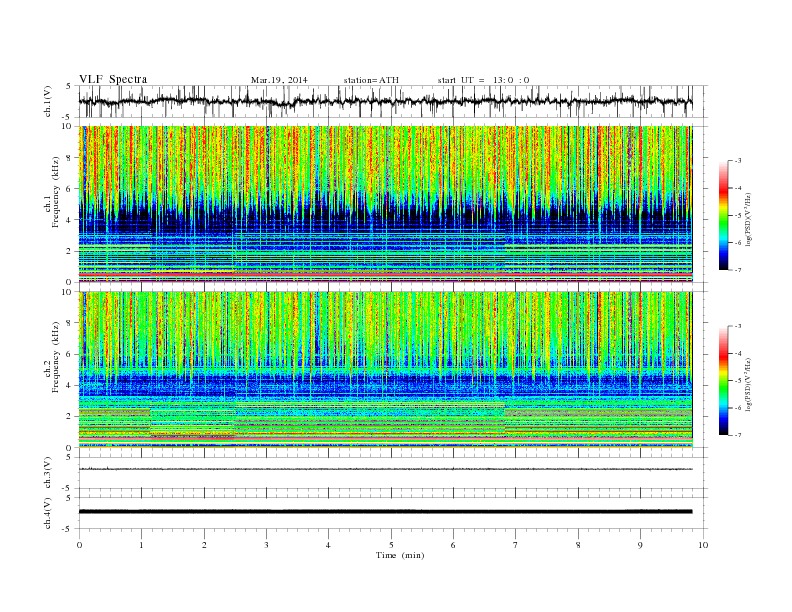Click the "ch.1 Frequency (kHz)" axis label
Image resolution: width=792 pixels, height=612 pixels.
52,192
